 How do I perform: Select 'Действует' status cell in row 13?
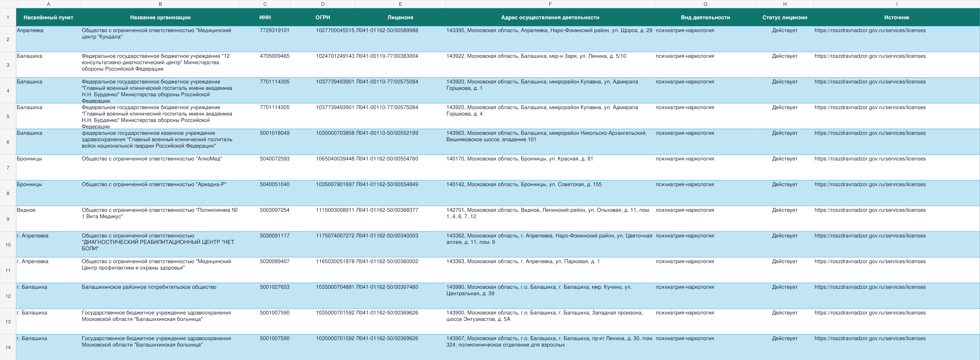tap(785, 321)
